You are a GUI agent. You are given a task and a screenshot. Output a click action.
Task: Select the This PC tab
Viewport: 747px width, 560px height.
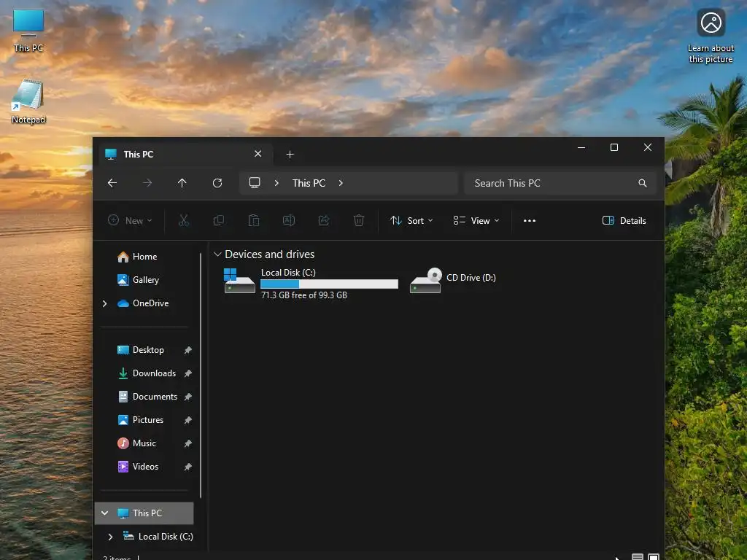pos(186,155)
